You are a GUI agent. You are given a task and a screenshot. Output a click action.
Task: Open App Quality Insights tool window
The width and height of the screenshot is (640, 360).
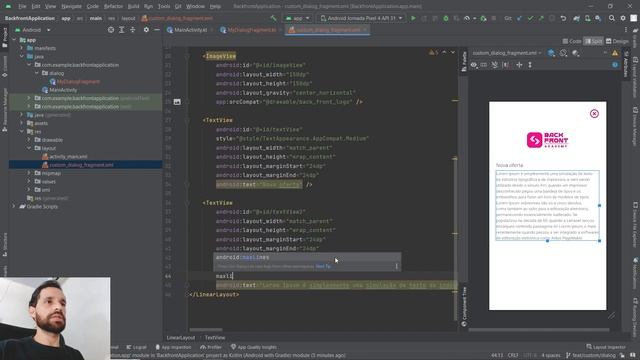point(253,347)
